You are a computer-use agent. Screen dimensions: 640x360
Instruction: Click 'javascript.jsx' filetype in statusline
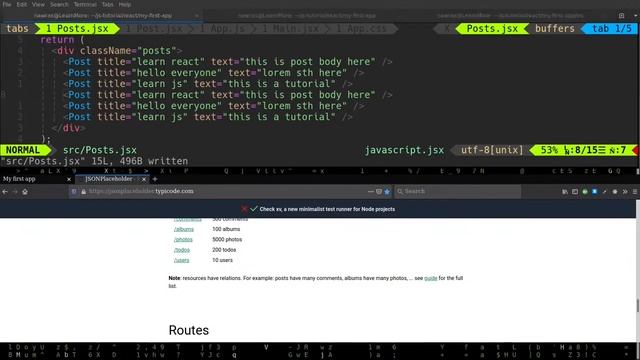pyautogui.click(x=404, y=150)
